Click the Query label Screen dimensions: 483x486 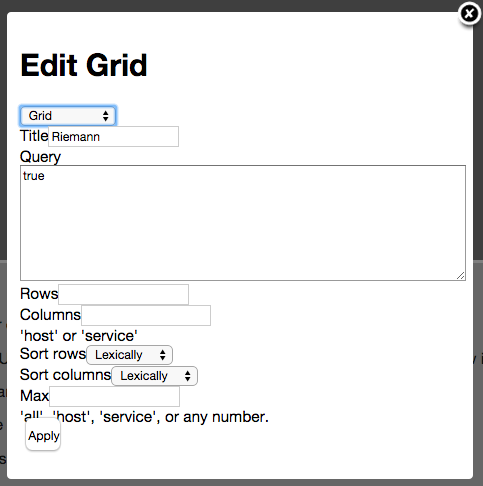[40, 157]
